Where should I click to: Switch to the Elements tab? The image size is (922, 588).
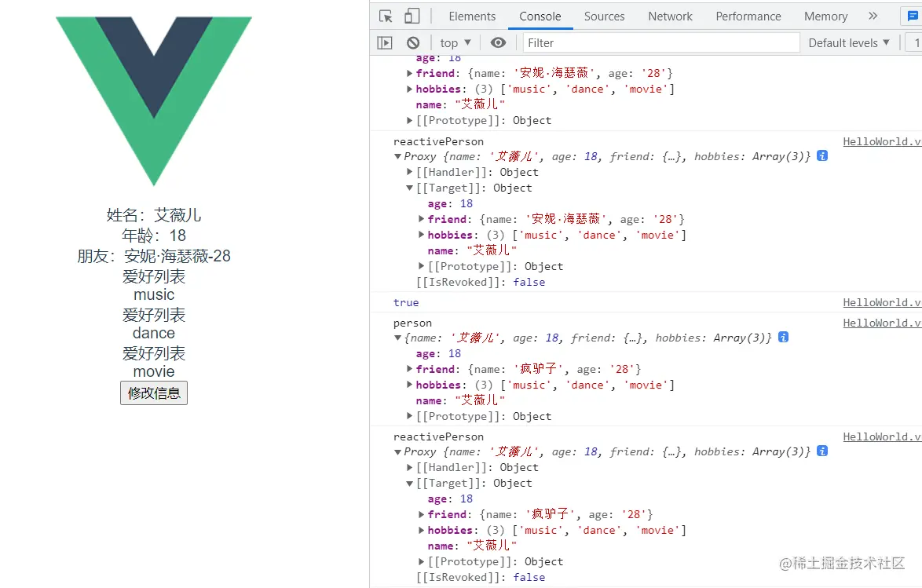pyautogui.click(x=471, y=15)
